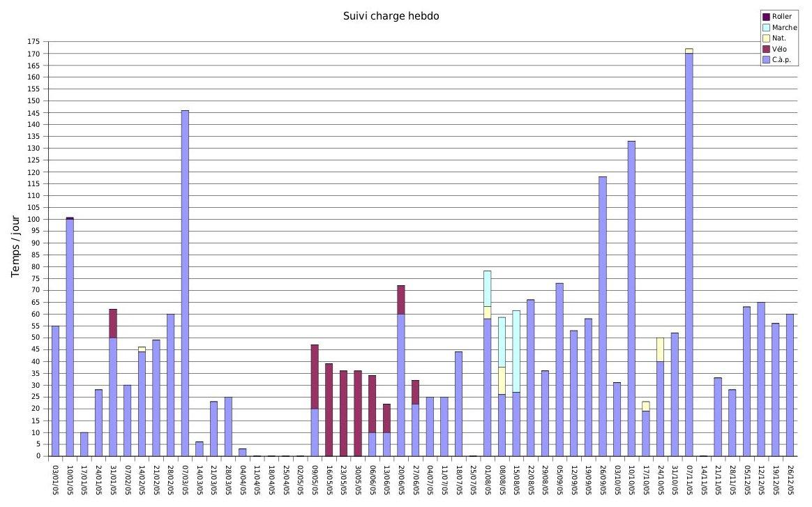Select the chart title 'Suivi charge hebdo'

(x=391, y=16)
